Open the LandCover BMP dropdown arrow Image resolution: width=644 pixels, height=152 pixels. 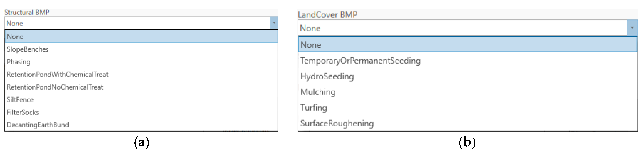tap(632, 28)
